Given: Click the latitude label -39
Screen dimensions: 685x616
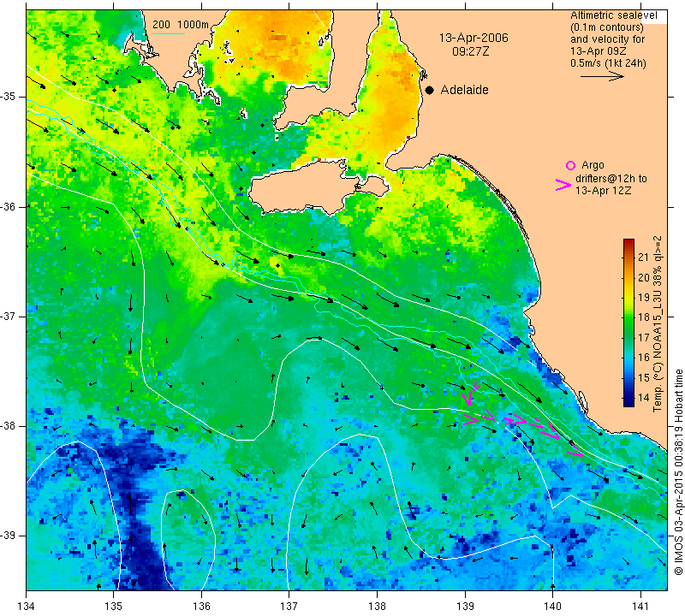Looking at the screenshot, I should [x=9, y=536].
